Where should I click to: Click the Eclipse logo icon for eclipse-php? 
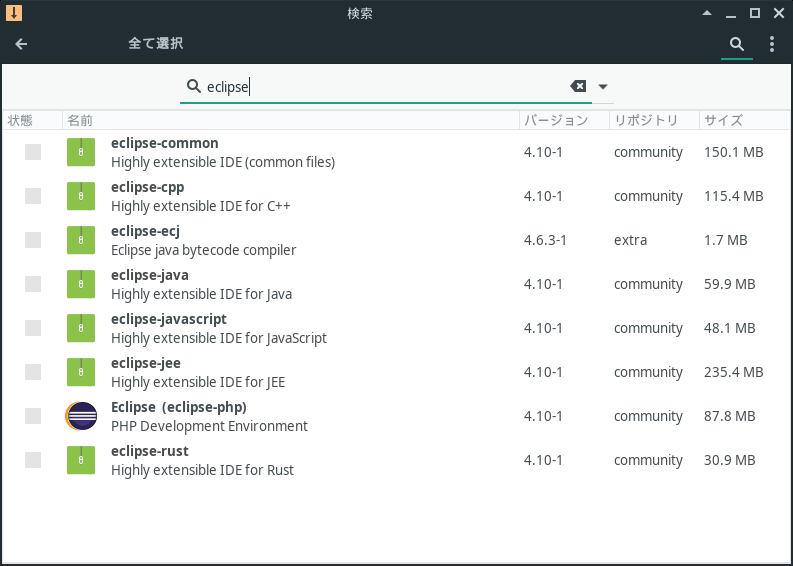[x=81, y=416]
